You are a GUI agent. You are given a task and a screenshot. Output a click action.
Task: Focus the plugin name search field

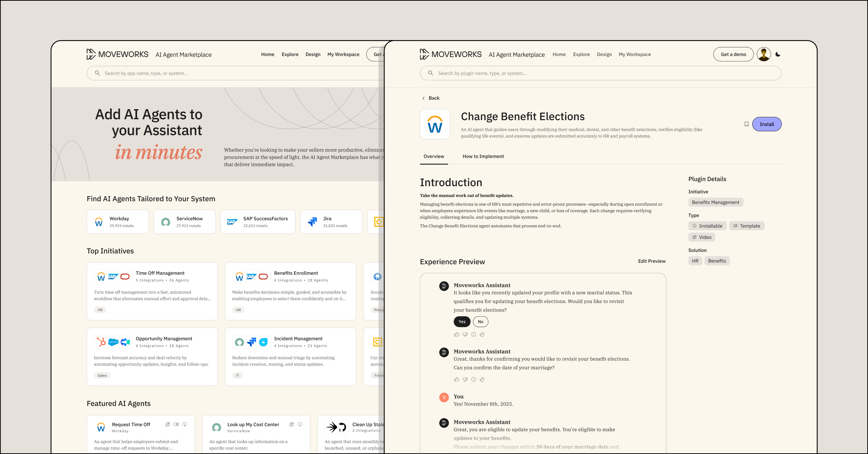point(600,73)
